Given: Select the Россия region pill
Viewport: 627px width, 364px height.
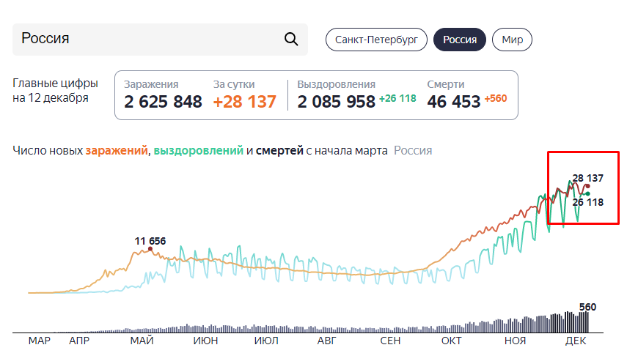Looking at the screenshot, I should [460, 40].
